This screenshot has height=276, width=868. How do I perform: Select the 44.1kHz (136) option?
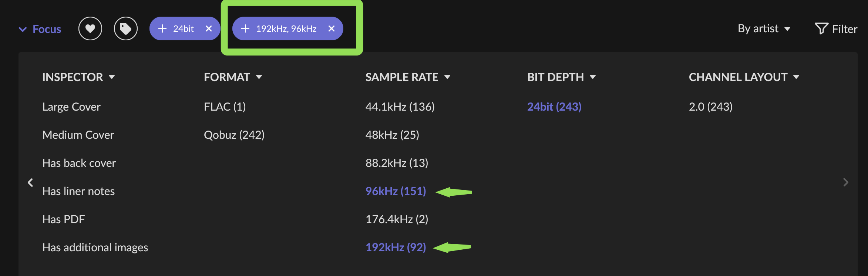400,107
